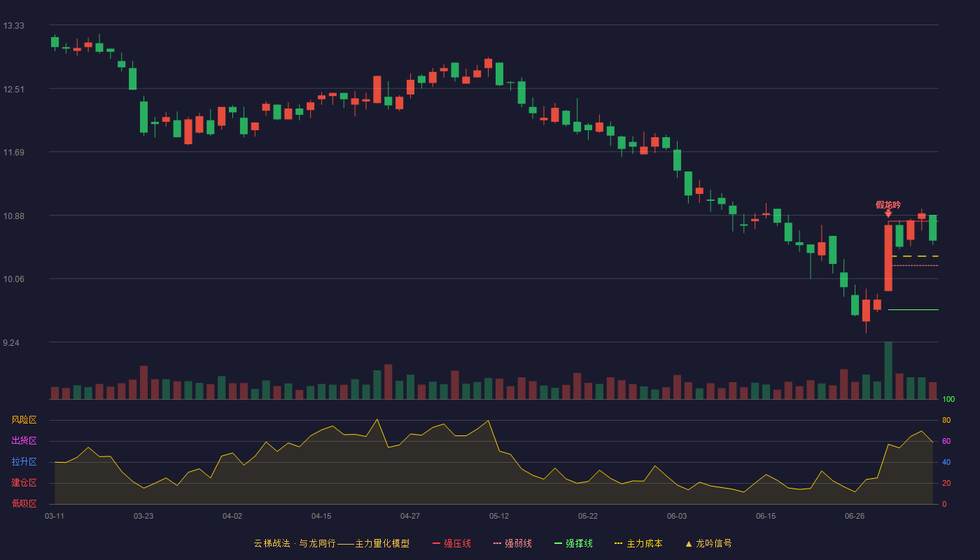The width and height of the screenshot is (980, 560).
Task: Click the 13.33 price axis label
Action: (13, 26)
